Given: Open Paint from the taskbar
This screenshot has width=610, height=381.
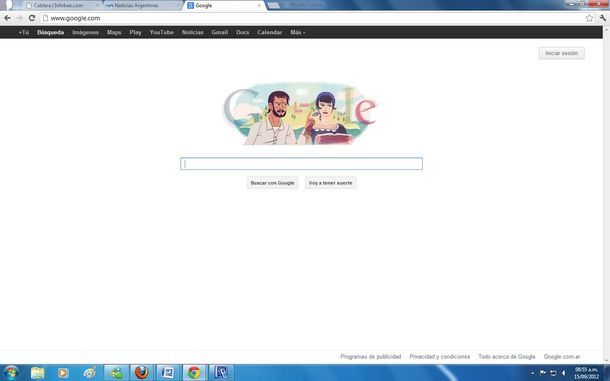Looking at the screenshot, I should pos(89,373).
